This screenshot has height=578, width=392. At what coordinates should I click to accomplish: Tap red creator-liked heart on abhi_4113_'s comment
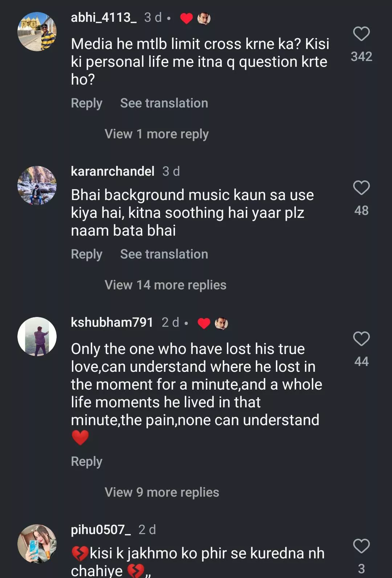pyautogui.click(x=186, y=18)
